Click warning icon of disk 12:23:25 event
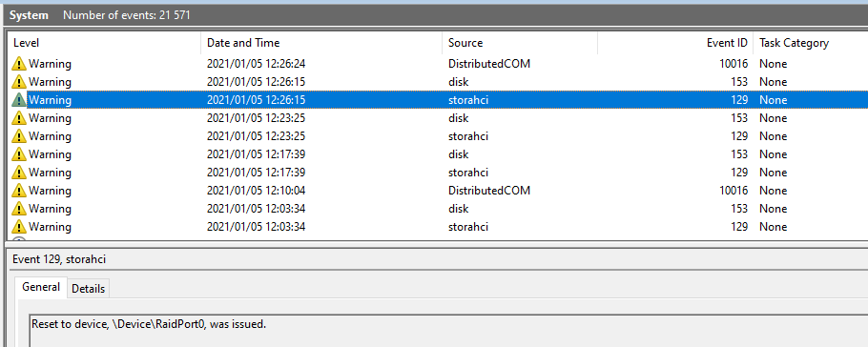 (19, 118)
